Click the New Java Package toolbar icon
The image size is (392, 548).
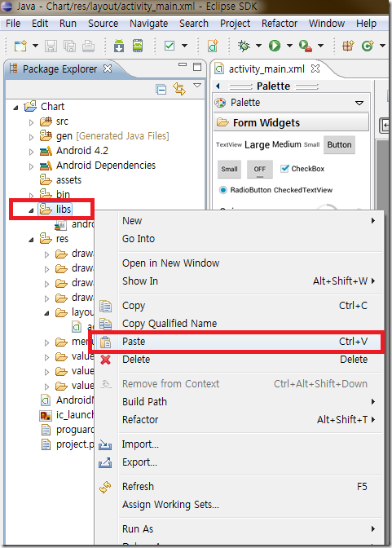348,46
